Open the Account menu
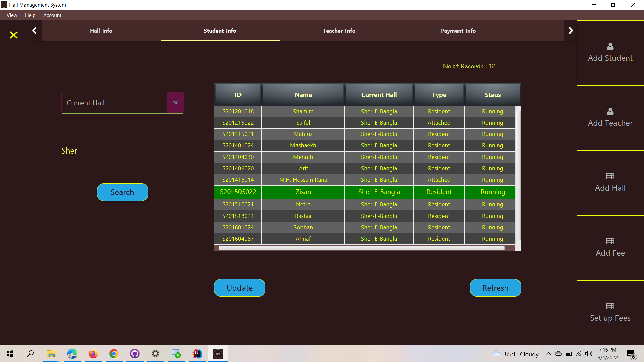The height and width of the screenshot is (362, 644). coord(52,15)
